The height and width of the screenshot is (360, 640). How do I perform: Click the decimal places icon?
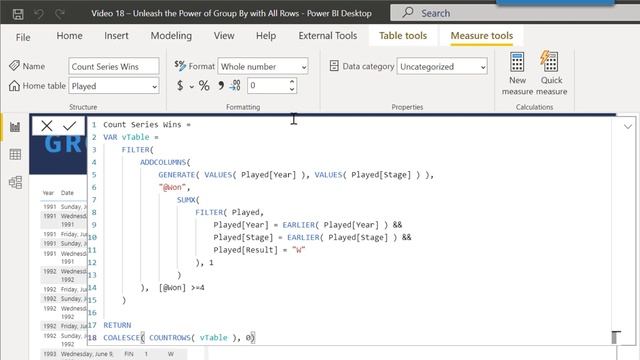click(x=235, y=85)
